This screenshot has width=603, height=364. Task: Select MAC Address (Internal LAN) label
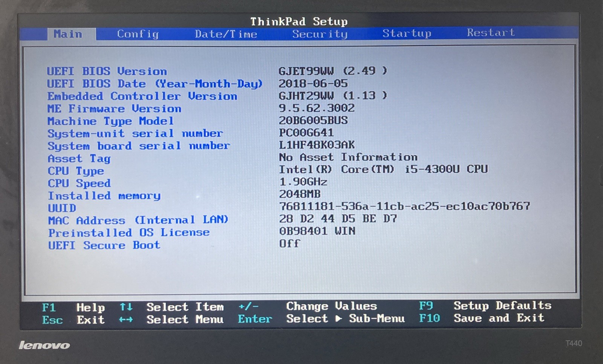[x=138, y=220]
